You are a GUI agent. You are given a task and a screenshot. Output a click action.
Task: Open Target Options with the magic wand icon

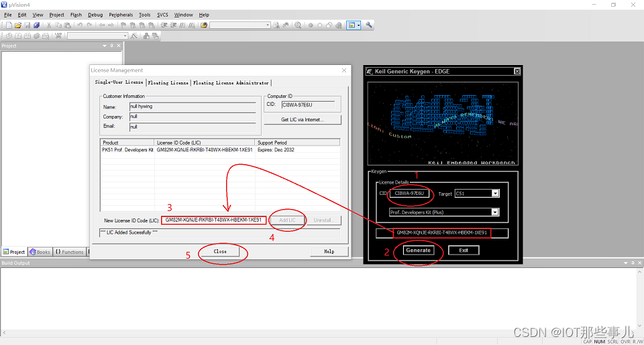click(134, 36)
